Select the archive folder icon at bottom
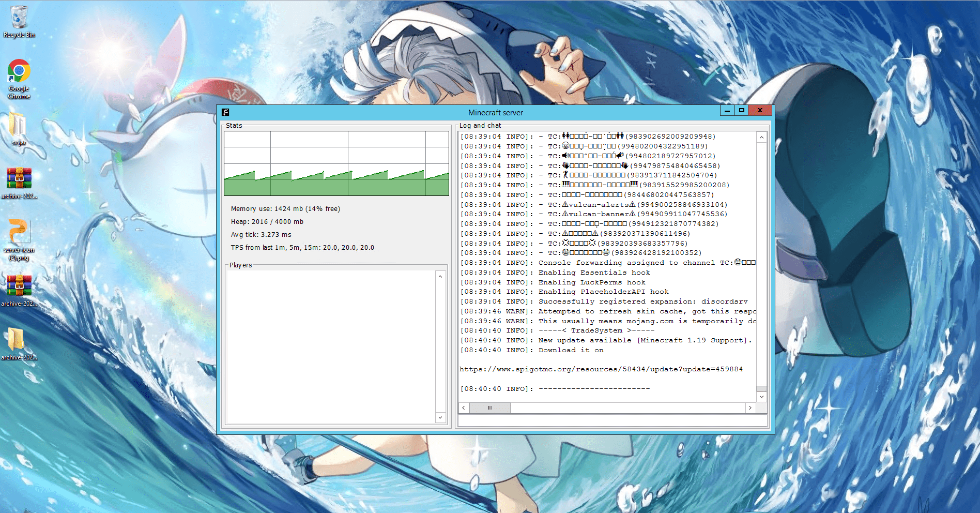980x513 pixels. pyautogui.click(x=19, y=344)
